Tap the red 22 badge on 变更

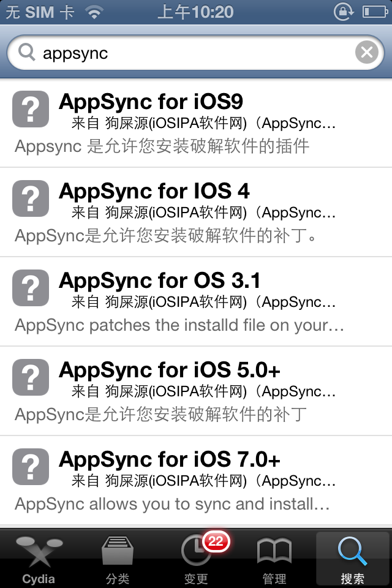[x=216, y=541]
